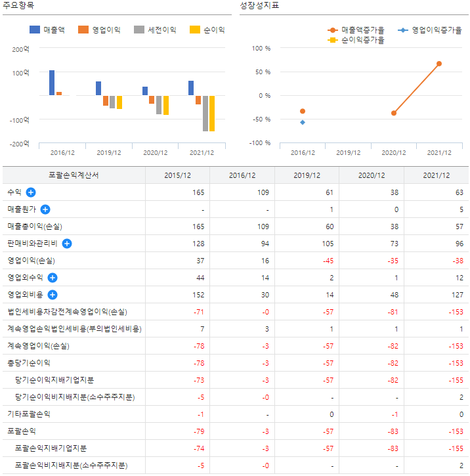Toggle the 매출액 legend blue swatch
This screenshot has width=470, height=476.
35,30
